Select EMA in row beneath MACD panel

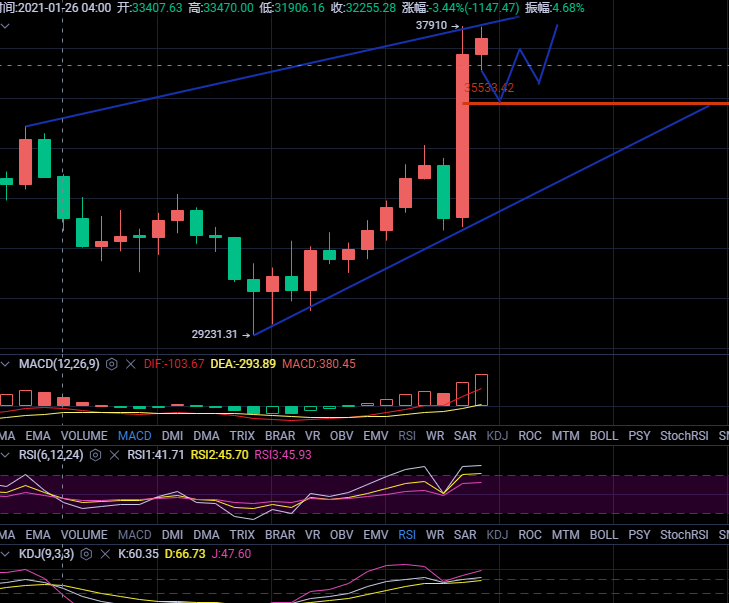(x=38, y=436)
